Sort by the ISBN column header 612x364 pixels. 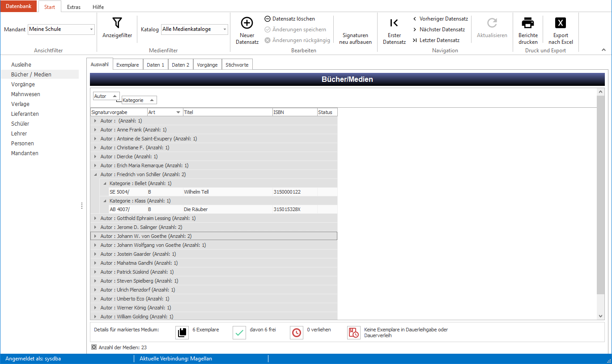tap(295, 112)
